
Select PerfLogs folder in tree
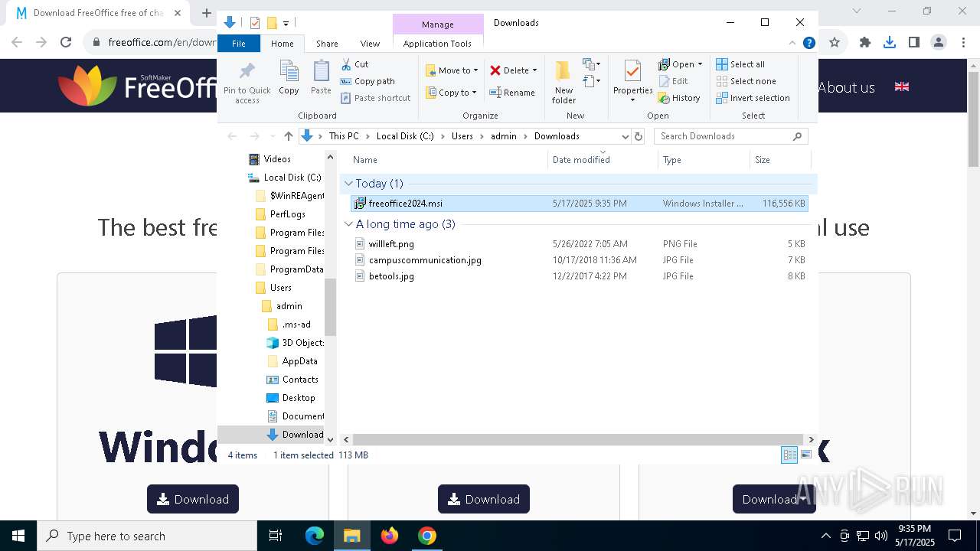pos(287,214)
